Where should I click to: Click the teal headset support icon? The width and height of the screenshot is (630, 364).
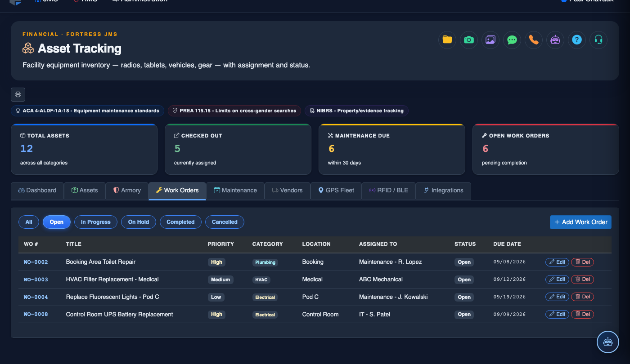pos(598,40)
